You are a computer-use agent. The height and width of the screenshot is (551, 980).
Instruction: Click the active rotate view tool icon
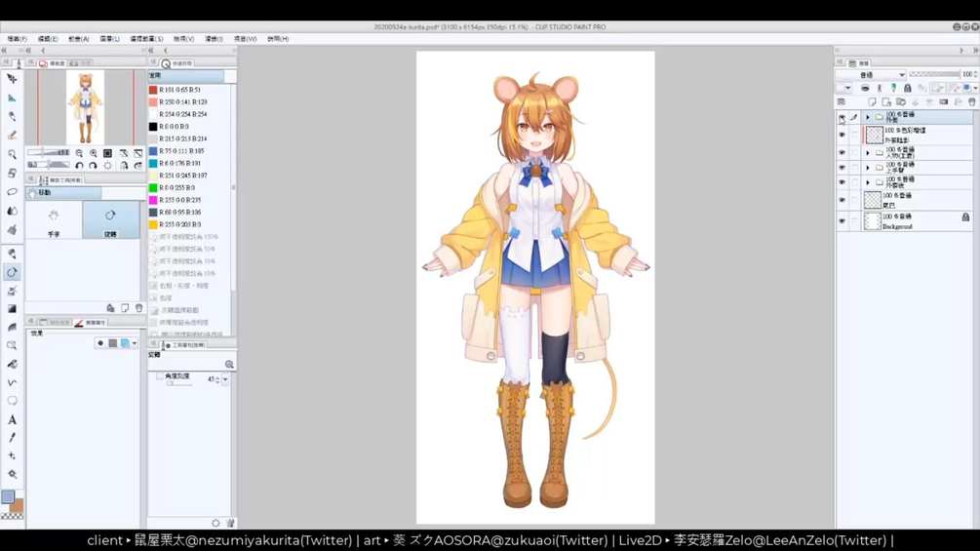point(12,272)
